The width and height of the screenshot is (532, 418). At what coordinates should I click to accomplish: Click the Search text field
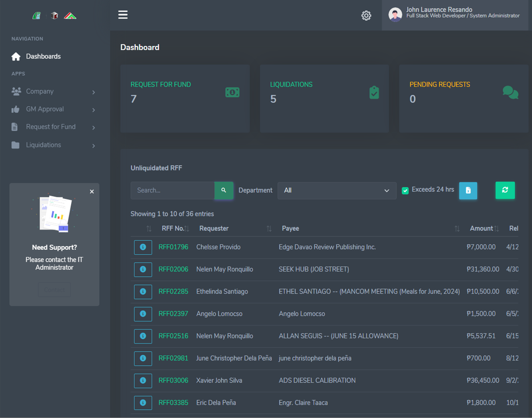[173, 190]
